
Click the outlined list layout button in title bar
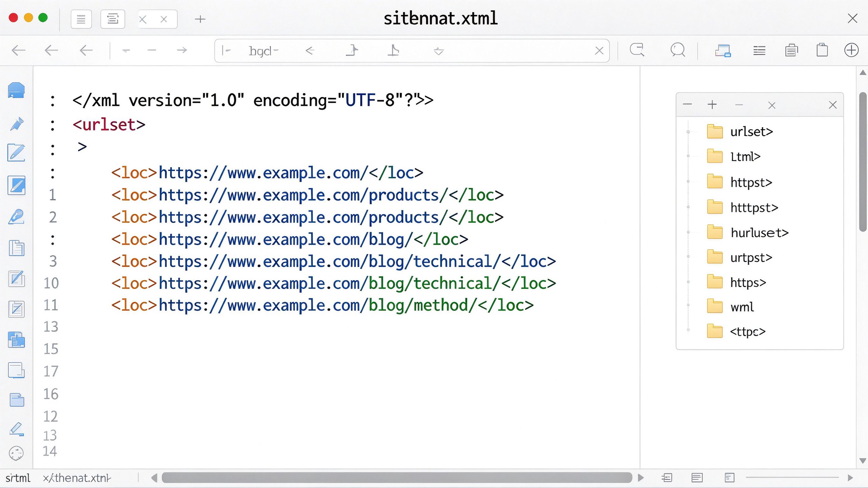click(x=113, y=19)
